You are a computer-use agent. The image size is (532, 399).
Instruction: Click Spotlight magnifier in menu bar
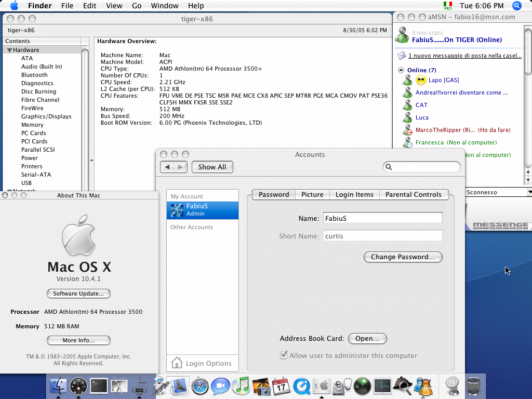point(516,6)
